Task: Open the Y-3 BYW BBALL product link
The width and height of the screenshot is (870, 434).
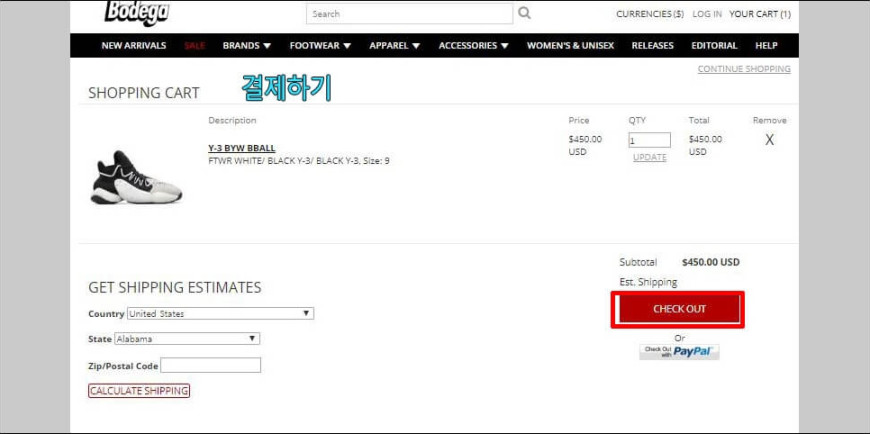Action: tap(242, 148)
